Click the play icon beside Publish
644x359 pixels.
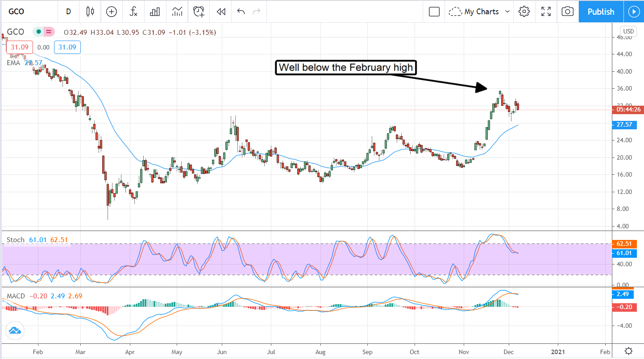634,12
